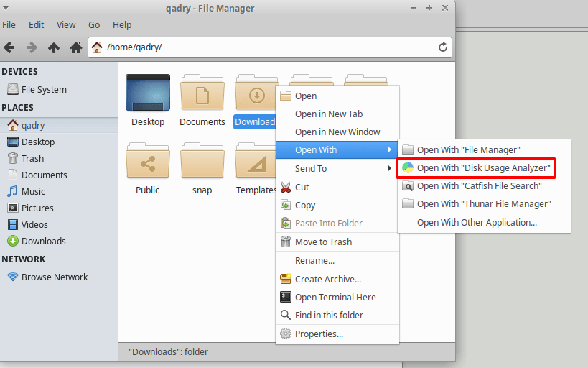Open With "Thunar File Manager"
Image resolution: width=588 pixels, height=368 pixels.
pos(484,204)
